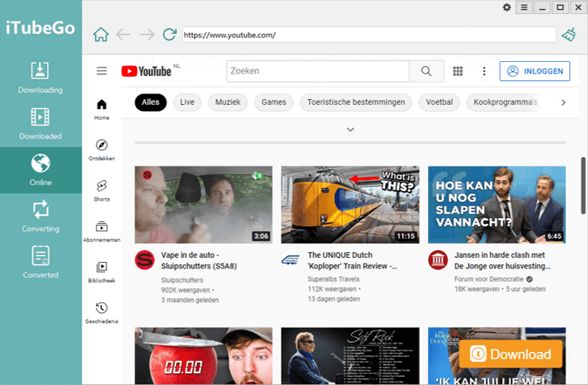
Task: Expand the collapsed section chevron
Action: pyautogui.click(x=350, y=130)
